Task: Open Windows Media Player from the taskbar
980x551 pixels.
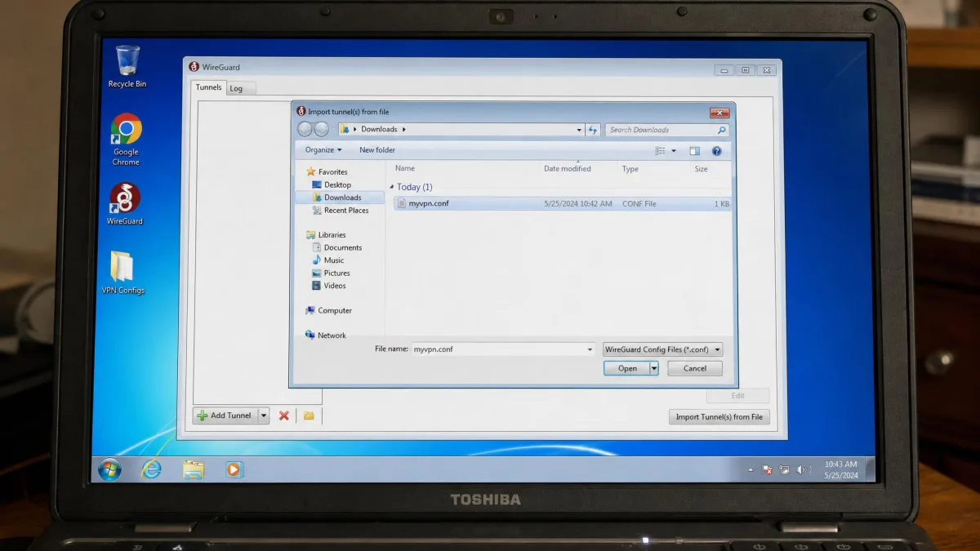Action: coord(234,469)
